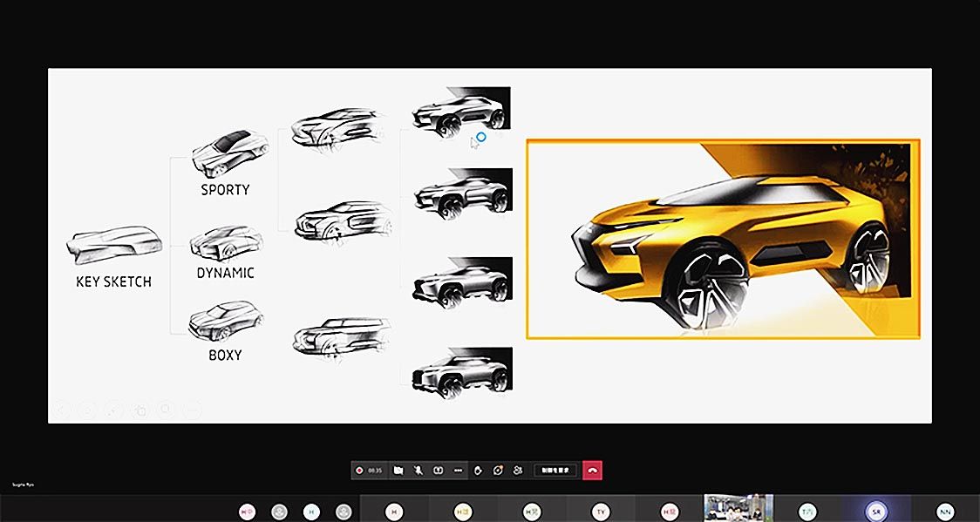Select the live video participant thumbnail
Viewport: 980px width, 522px height.
[x=738, y=509]
